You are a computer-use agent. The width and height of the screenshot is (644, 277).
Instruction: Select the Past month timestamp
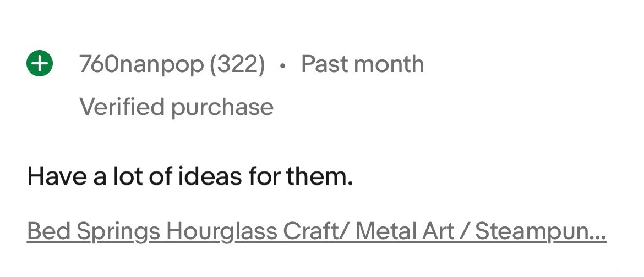click(x=362, y=65)
